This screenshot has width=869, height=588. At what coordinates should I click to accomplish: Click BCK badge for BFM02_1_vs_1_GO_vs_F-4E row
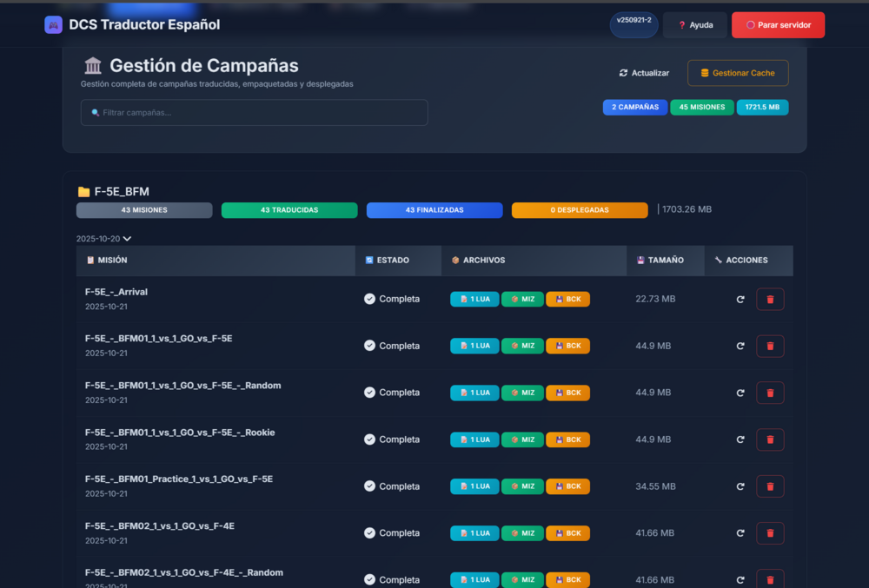pyautogui.click(x=568, y=533)
